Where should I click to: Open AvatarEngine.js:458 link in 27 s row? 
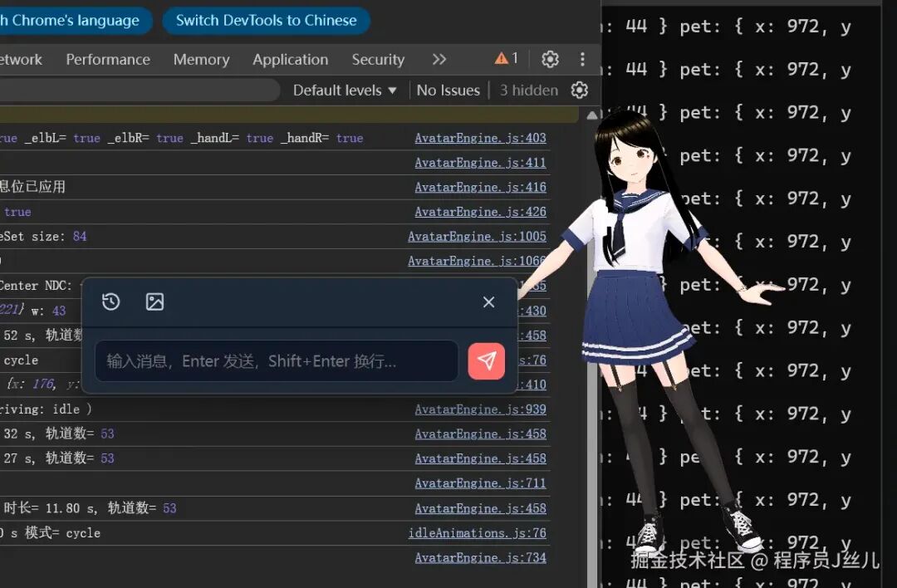point(481,458)
